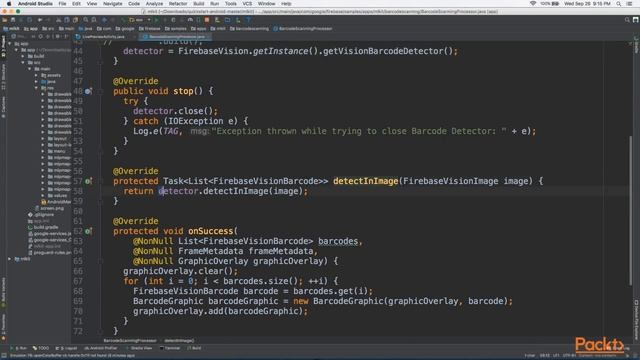
Task: Click the help question mark toolbar icon
Action: tap(248, 20)
